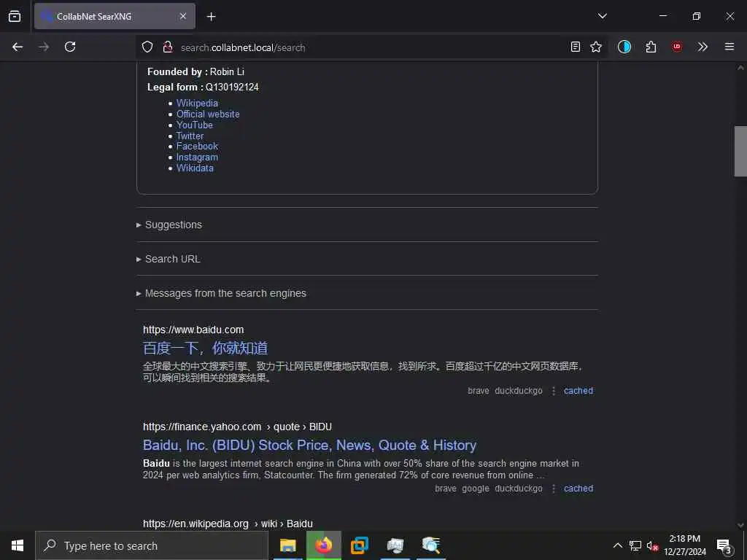The width and height of the screenshot is (747, 560).
Task: Show more toolbar tools chevron
Action: click(703, 47)
